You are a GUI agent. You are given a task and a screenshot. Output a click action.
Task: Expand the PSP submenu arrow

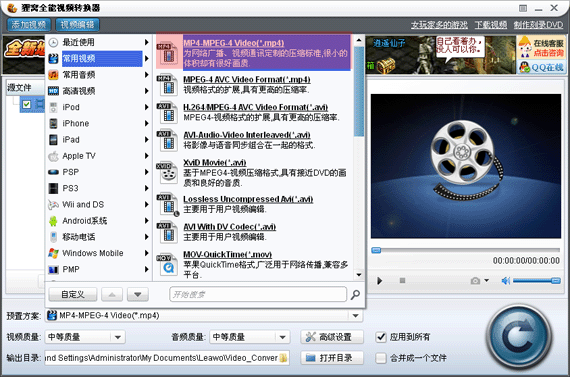coord(146,172)
